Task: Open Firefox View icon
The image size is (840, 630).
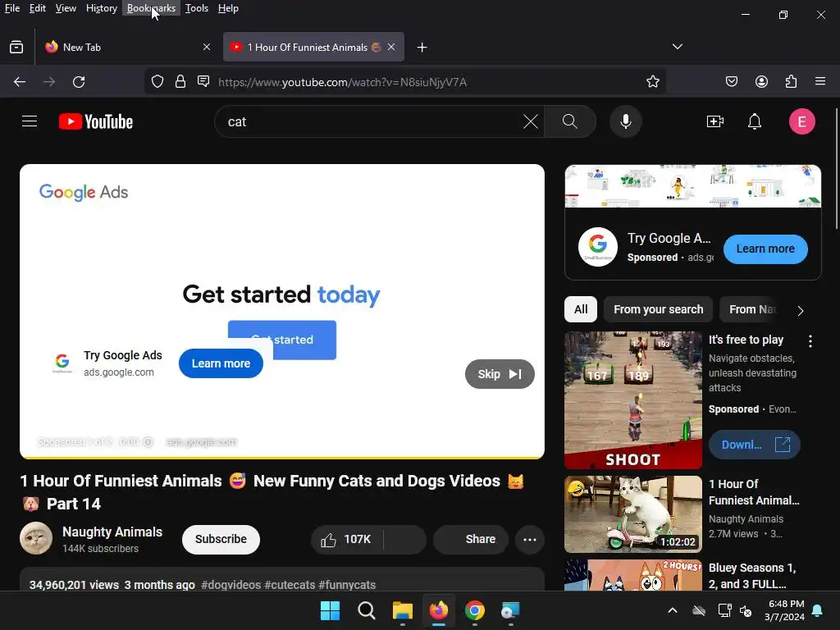Action: 16,47
